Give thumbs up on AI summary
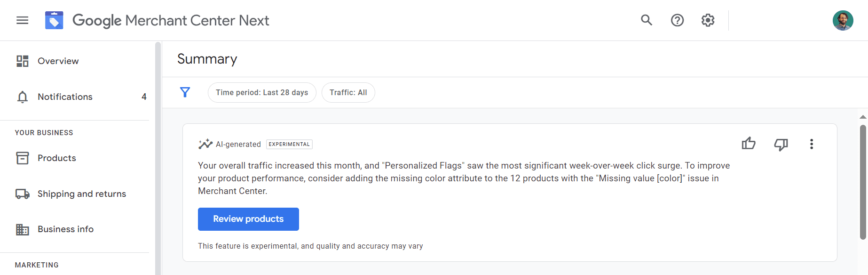 click(749, 144)
